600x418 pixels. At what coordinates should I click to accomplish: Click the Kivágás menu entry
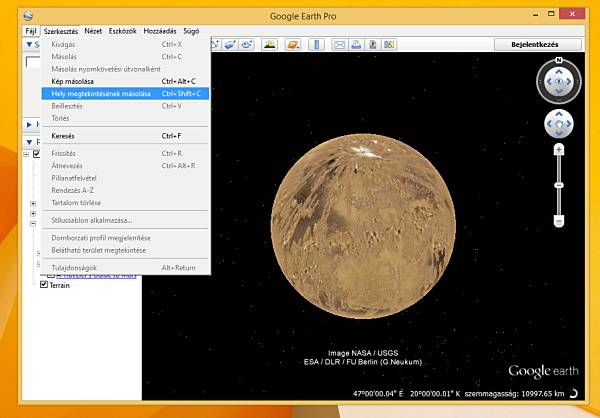pyautogui.click(x=126, y=44)
